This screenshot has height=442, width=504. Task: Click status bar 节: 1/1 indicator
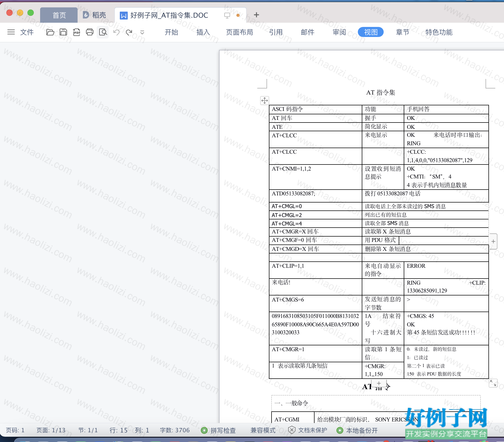pyautogui.click(x=88, y=430)
